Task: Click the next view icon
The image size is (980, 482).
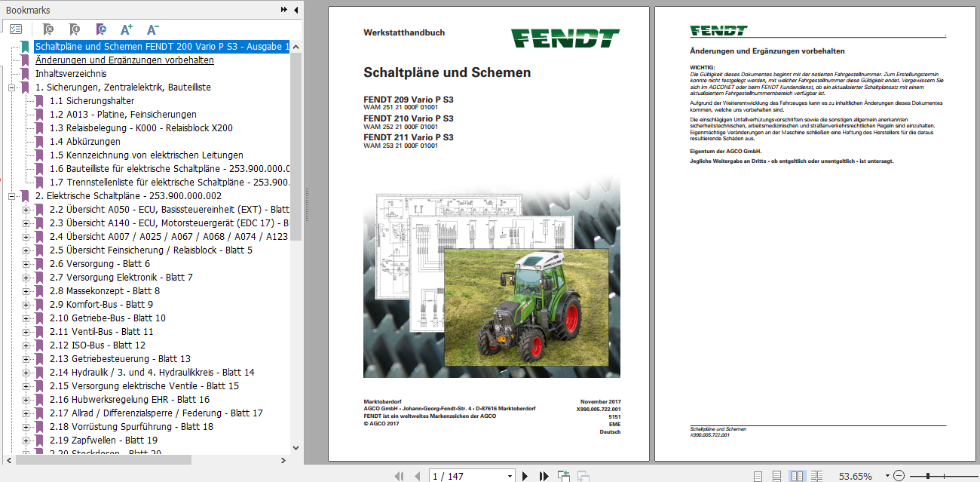Action: point(583,476)
